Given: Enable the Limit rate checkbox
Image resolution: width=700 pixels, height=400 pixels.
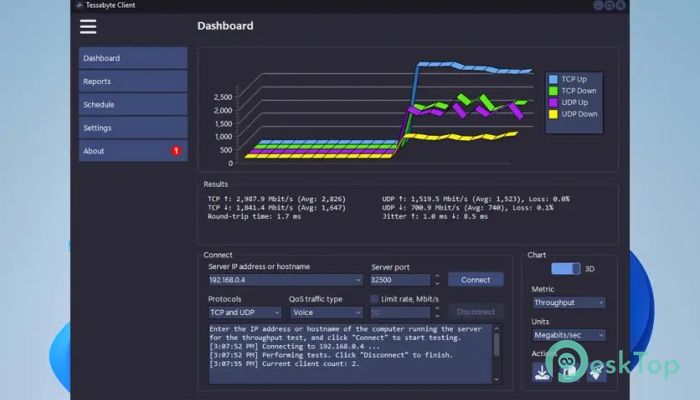Looking at the screenshot, I should (x=375, y=299).
